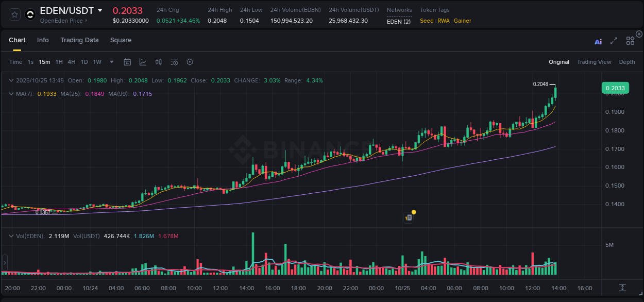Open the chart settings hexagon icon
Image resolution: width=644 pixels, height=302 pixels.
190,61
